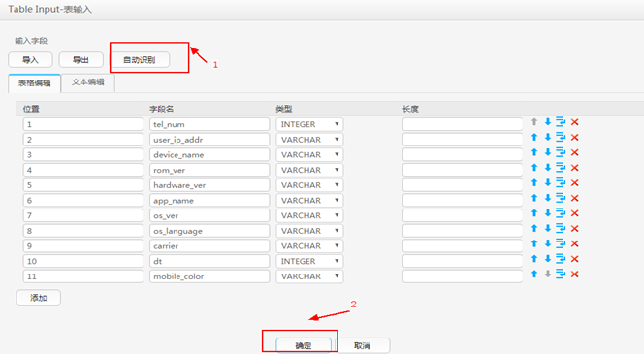Click the length field for dt row
Screen dimensions: 644x354
click(463, 261)
